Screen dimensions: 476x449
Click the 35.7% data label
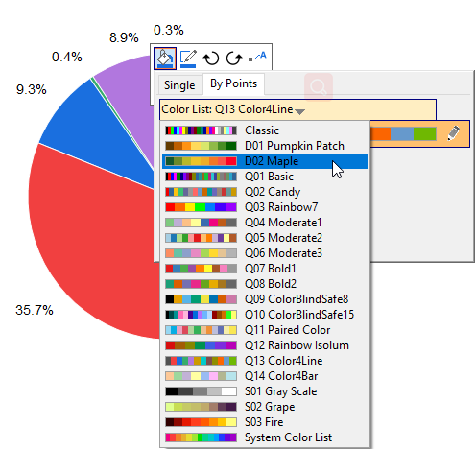35,310
